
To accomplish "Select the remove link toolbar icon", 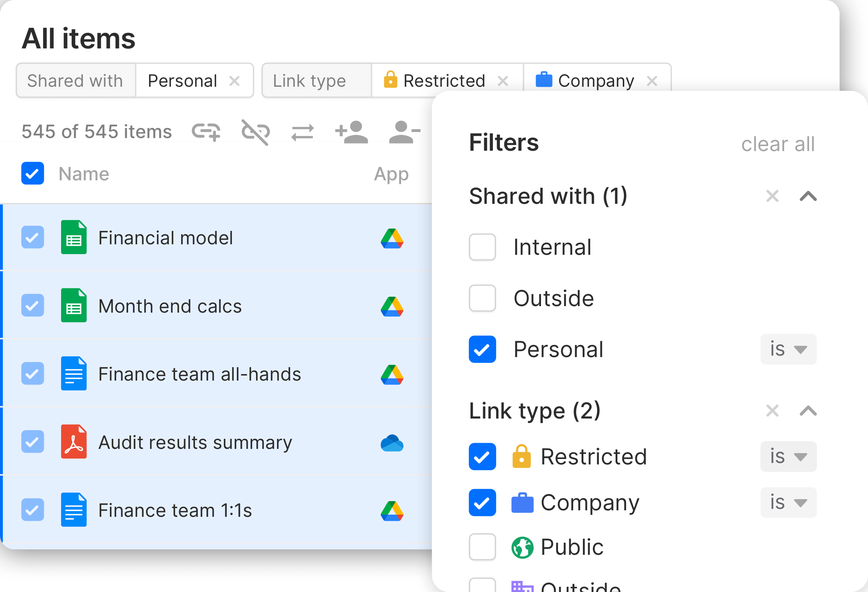I will (255, 132).
